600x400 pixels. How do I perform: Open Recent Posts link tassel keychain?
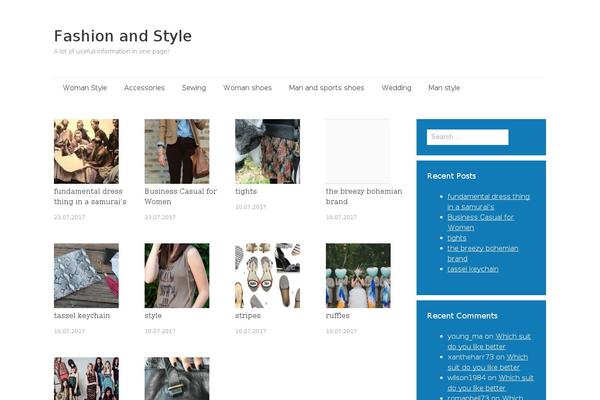pos(473,269)
